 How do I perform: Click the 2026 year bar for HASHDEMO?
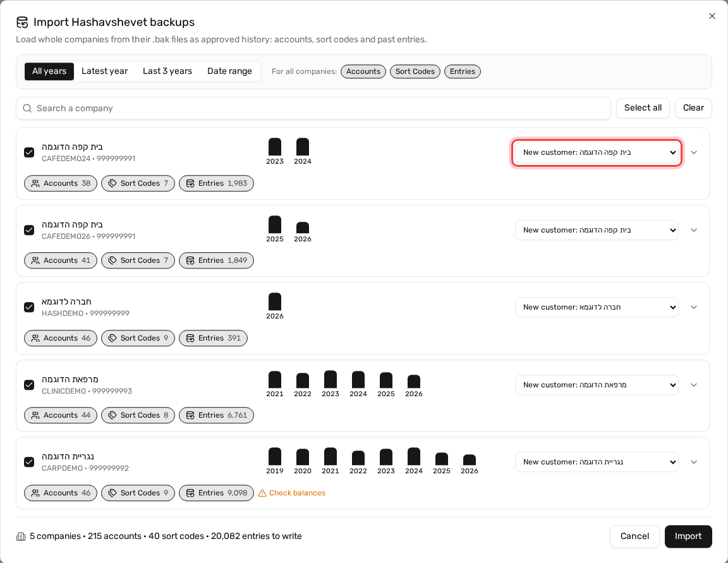pos(275,301)
